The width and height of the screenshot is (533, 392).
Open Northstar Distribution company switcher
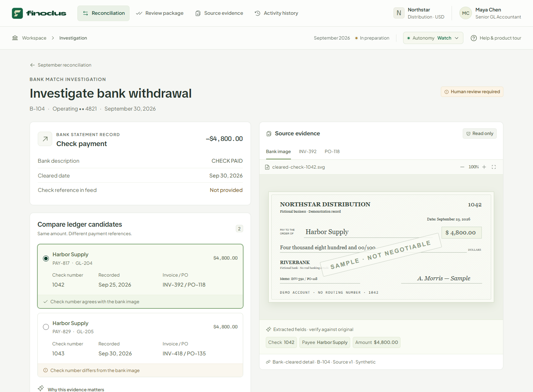pyautogui.click(x=419, y=13)
